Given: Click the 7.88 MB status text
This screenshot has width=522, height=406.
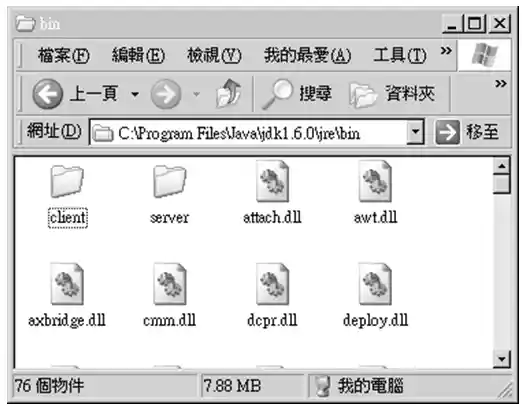Looking at the screenshot, I should click(232, 386).
